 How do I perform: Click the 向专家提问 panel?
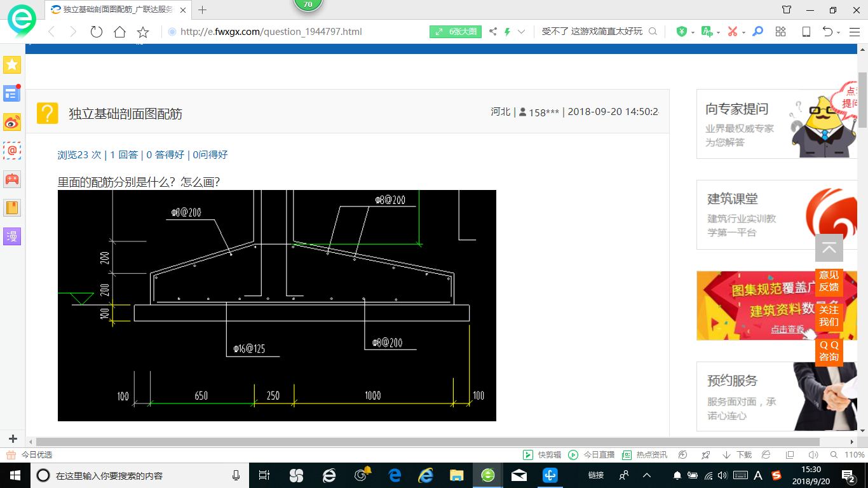click(x=776, y=124)
